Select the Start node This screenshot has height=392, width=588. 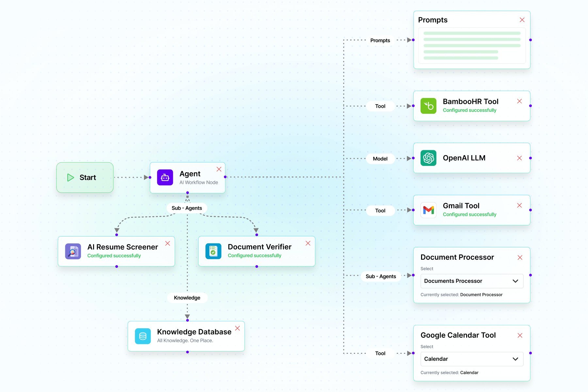tap(85, 177)
